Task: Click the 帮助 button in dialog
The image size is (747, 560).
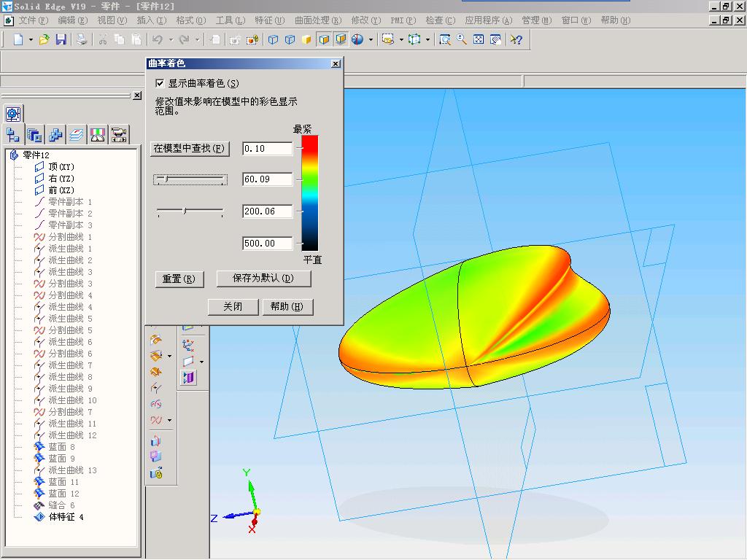Action: (287, 307)
